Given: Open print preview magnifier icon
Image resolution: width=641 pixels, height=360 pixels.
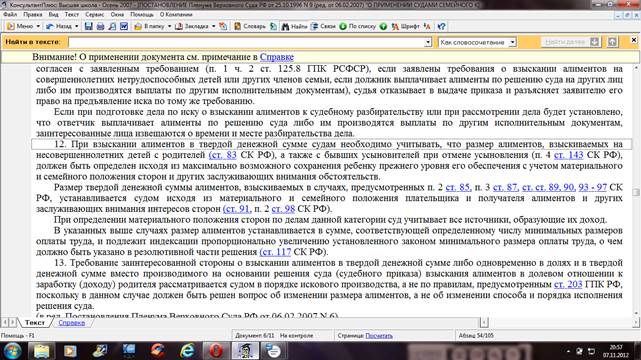Looking at the screenshot, I should 112,26.
